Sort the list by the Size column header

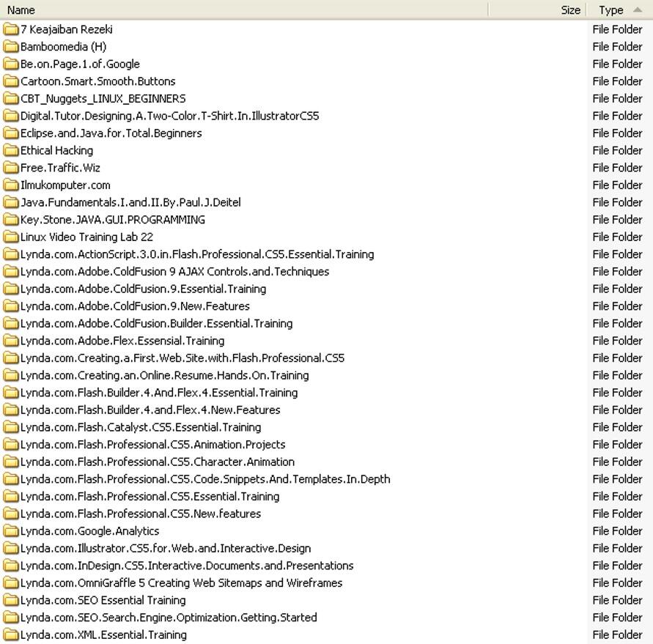point(537,10)
